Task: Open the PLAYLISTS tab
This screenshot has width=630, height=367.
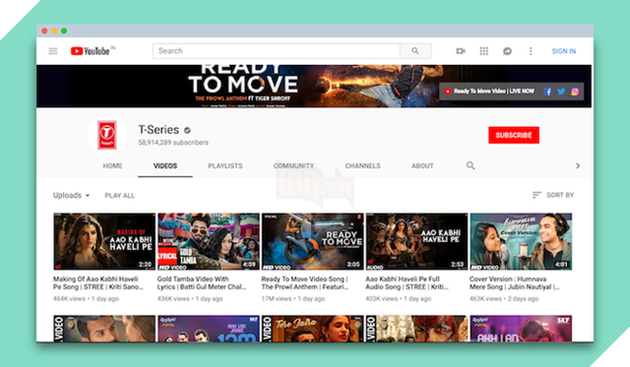Action: [225, 166]
